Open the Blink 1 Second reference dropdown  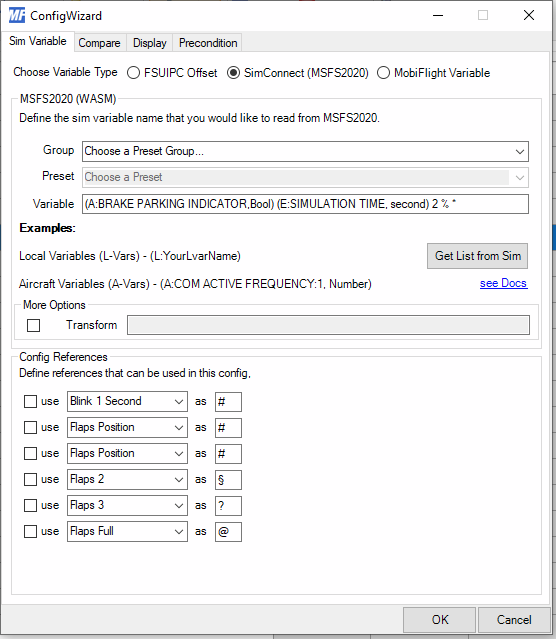[127, 401]
